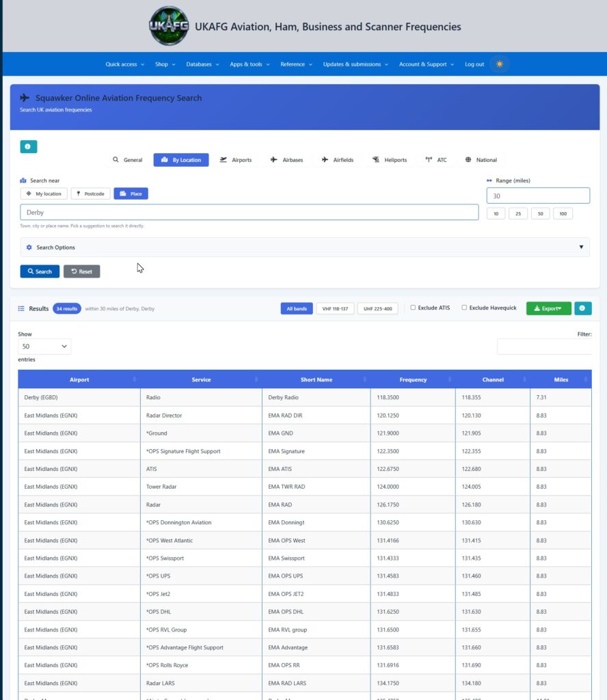The image size is (607, 700).
Task: Choose the My location search mode
Action: [44, 193]
